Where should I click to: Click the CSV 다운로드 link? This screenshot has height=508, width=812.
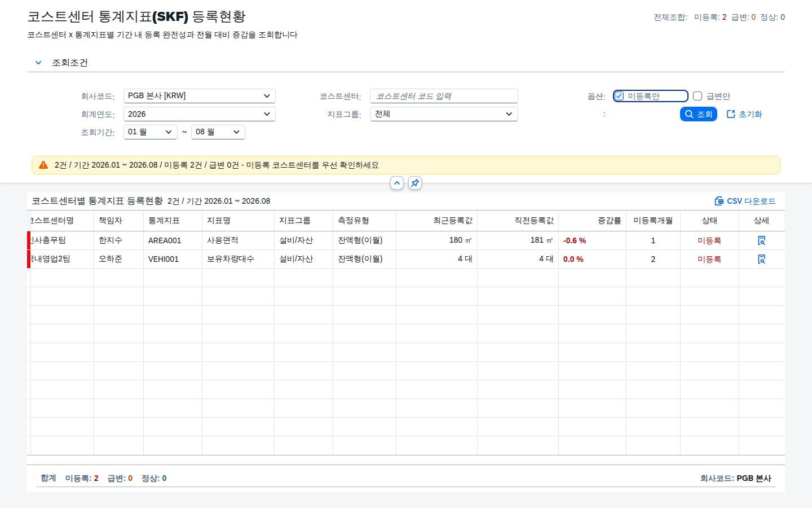[745, 201]
